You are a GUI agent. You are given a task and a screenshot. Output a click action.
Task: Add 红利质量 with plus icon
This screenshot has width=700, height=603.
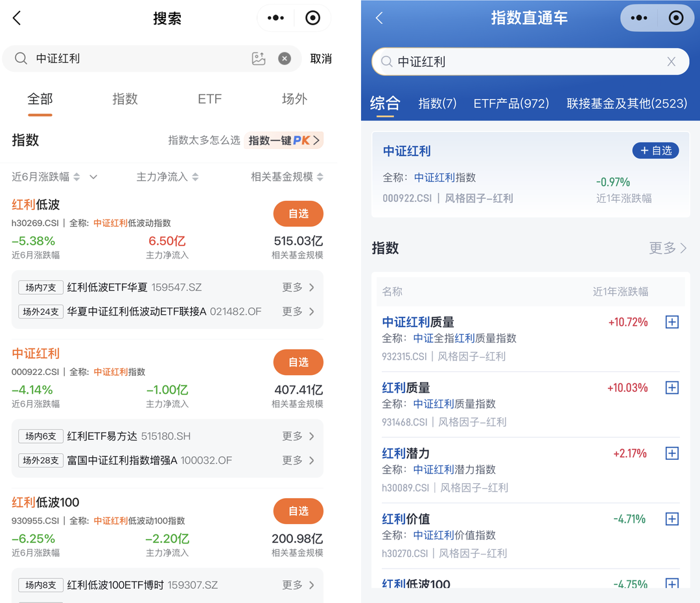coord(672,387)
